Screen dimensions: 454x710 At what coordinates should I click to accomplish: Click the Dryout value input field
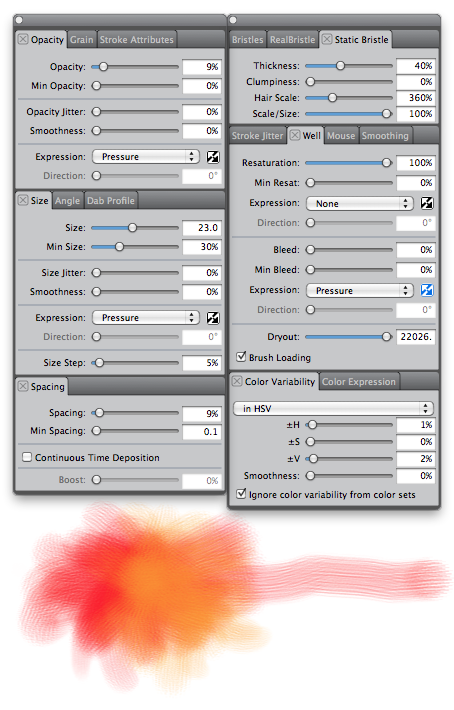416,336
